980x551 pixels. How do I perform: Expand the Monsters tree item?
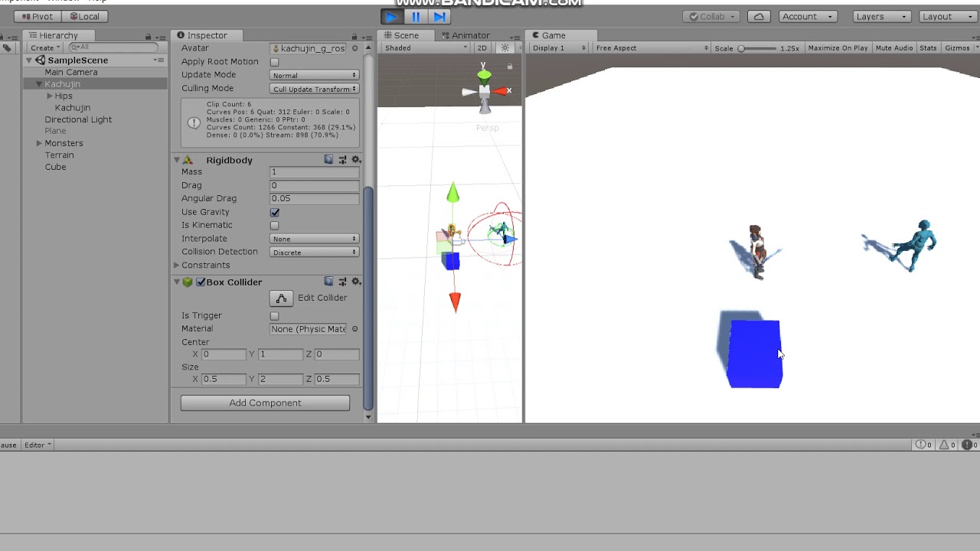(x=39, y=143)
